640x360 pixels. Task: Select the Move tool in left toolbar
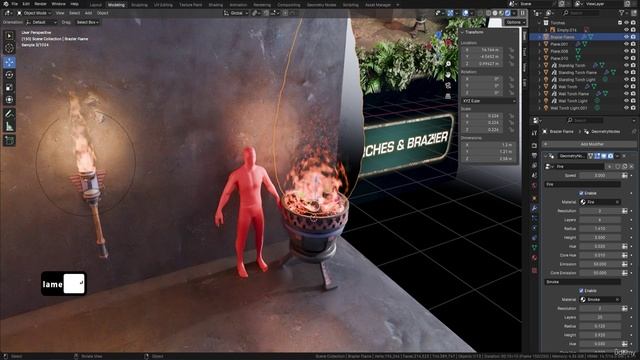click(9, 62)
